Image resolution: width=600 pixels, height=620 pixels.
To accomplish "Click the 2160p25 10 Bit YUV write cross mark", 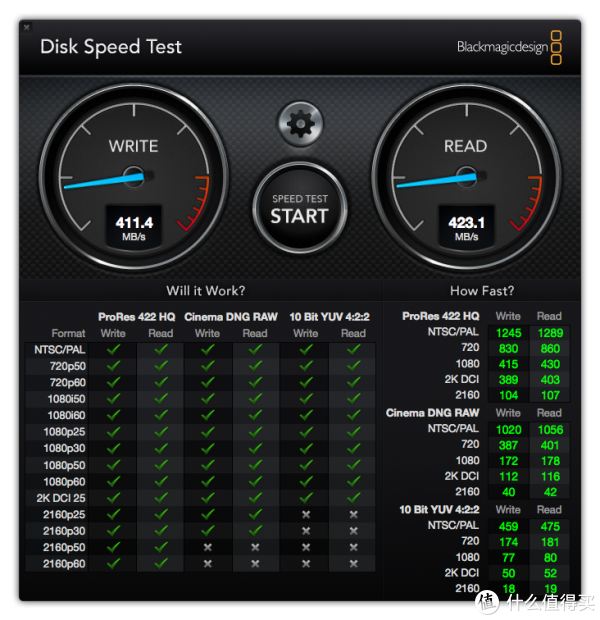I will point(306,514).
